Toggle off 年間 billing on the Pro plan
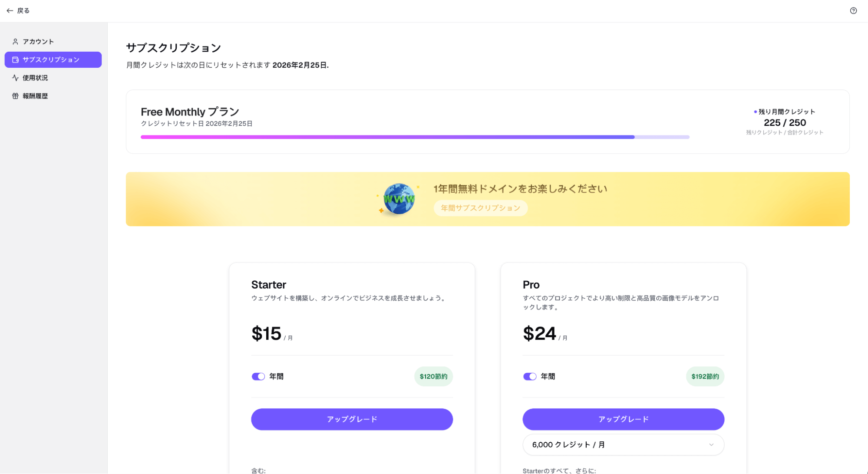This screenshot has height=474, width=868. tap(530, 376)
